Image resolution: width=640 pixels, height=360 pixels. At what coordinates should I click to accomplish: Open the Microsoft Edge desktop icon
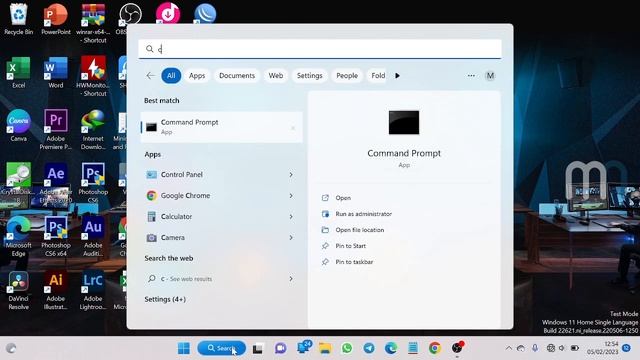click(x=18, y=236)
